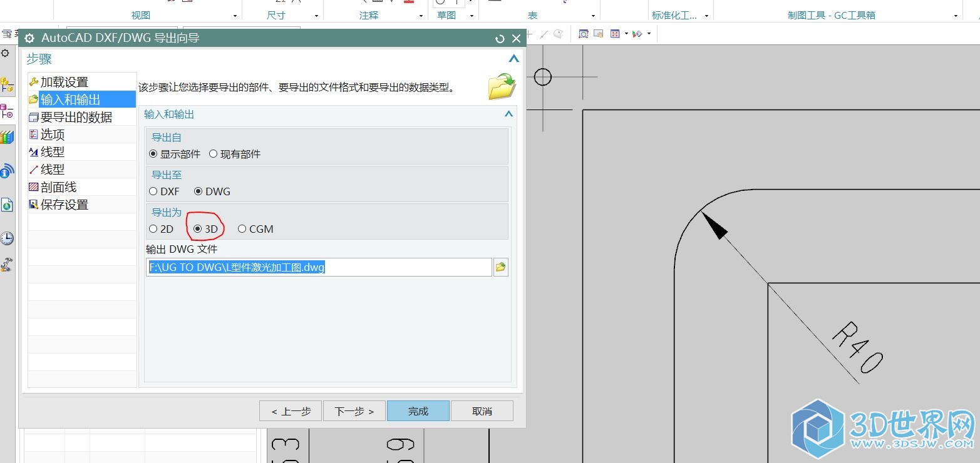Select 3D export mode
Image resolution: width=980 pixels, height=463 pixels.
[x=198, y=229]
